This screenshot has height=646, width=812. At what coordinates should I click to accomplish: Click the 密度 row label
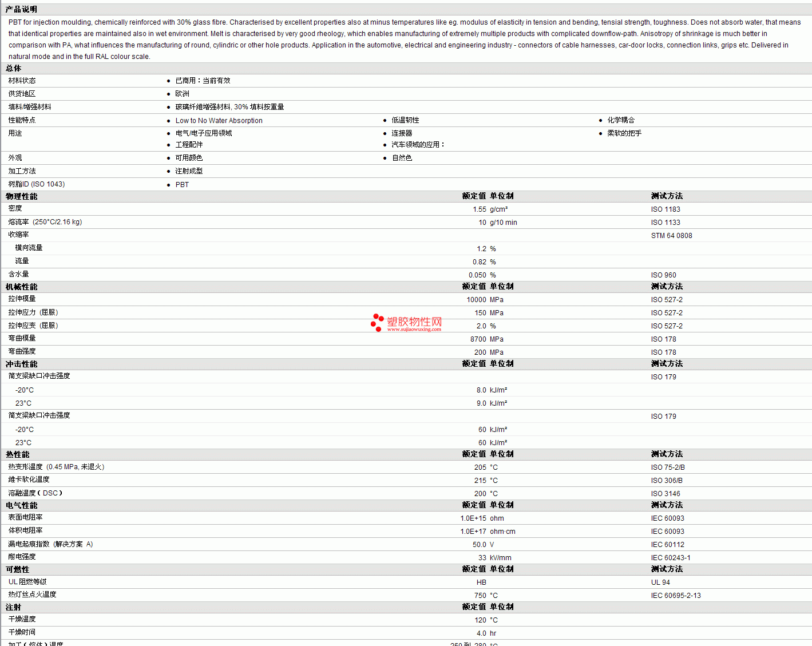[x=15, y=208]
